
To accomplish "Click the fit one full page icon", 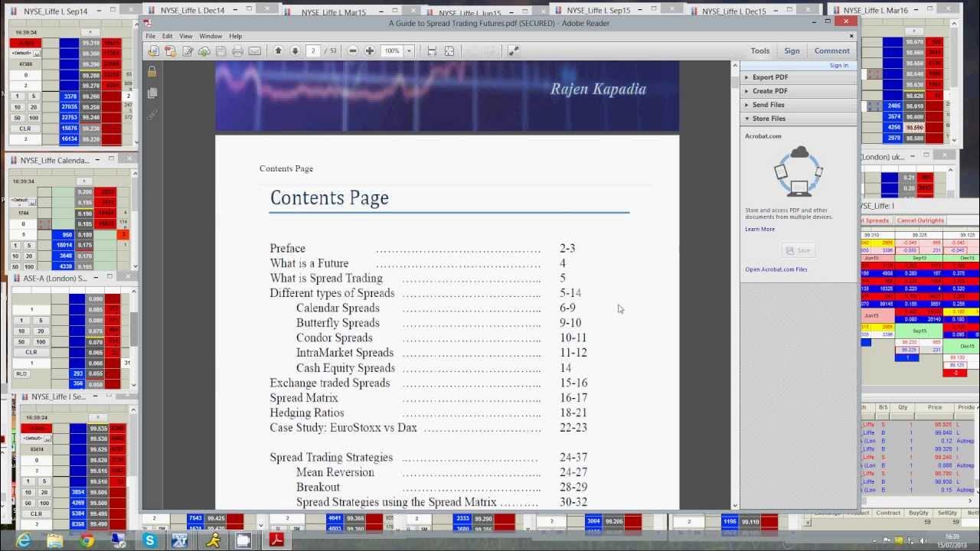I will click(x=449, y=51).
